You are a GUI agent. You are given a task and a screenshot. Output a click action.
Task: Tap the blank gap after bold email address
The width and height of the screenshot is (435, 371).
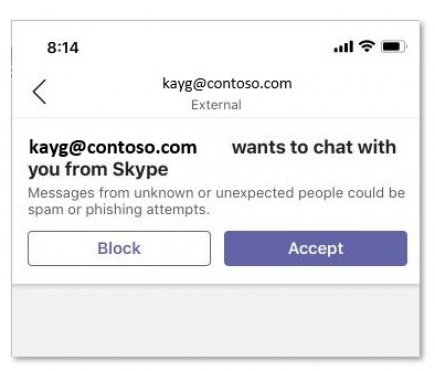(214, 148)
